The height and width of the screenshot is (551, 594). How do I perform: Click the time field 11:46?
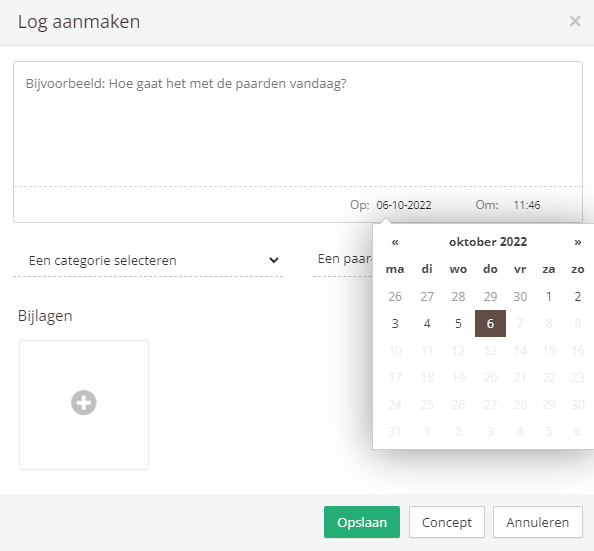click(x=527, y=205)
